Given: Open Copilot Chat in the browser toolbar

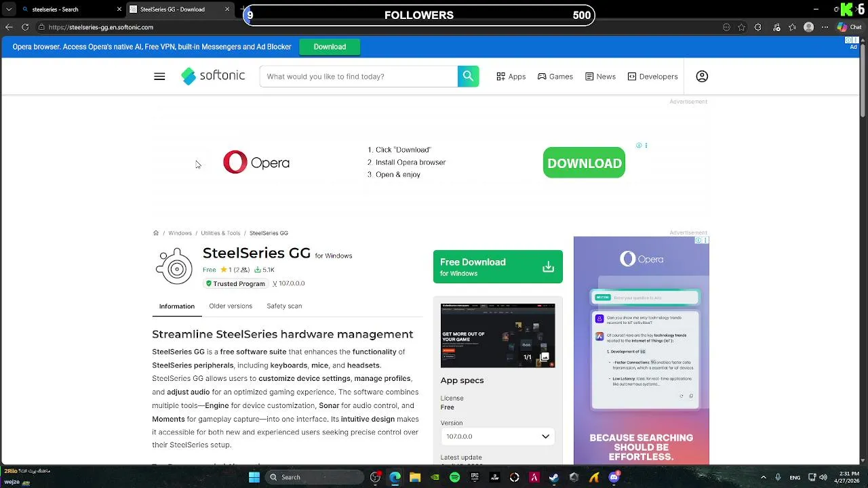Looking at the screenshot, I should (849, 27).
